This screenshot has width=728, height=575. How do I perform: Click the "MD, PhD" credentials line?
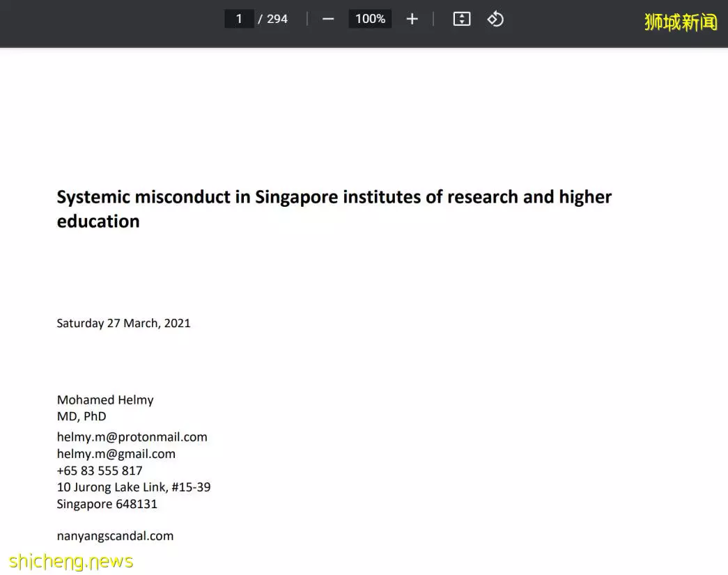82,416
